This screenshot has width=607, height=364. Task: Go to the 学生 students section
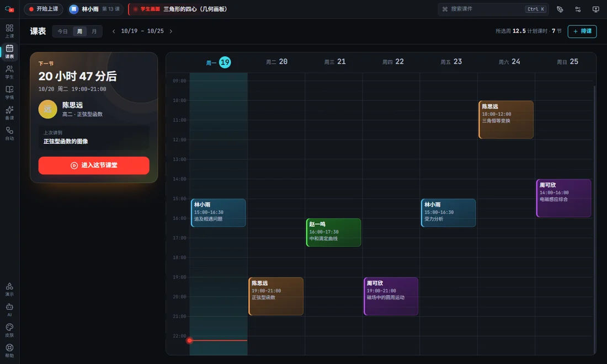point(9,72)
